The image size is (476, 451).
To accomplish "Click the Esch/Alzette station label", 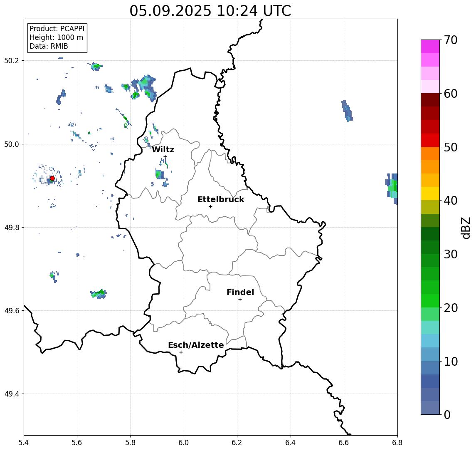I will click(x=196, y=345).
